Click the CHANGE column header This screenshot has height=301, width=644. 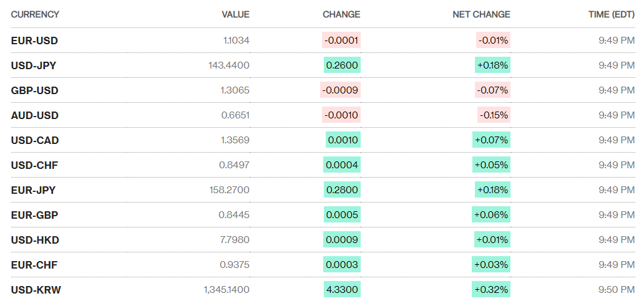pyautogui.click(x=341, y=14)
